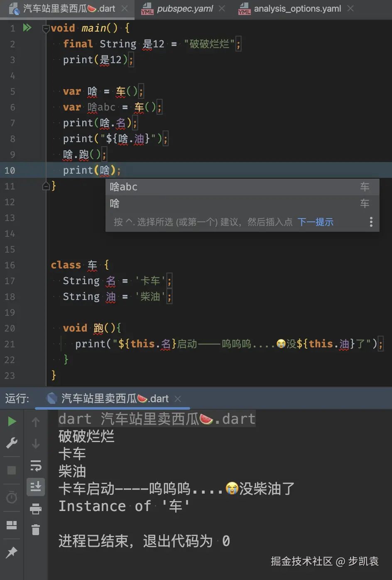This screenshot has height=580, width=392.
Task: Open run configuration with the wrench icon
Action: tap(11, 442)
